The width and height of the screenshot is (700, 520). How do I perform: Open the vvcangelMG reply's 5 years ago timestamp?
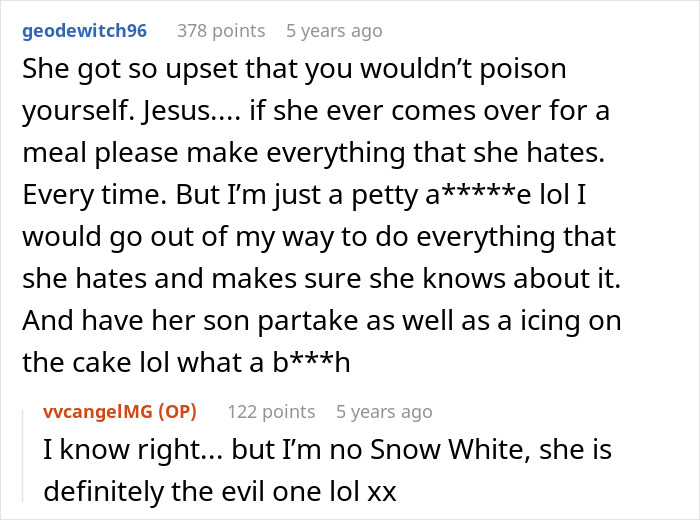(x=384, y=412)
